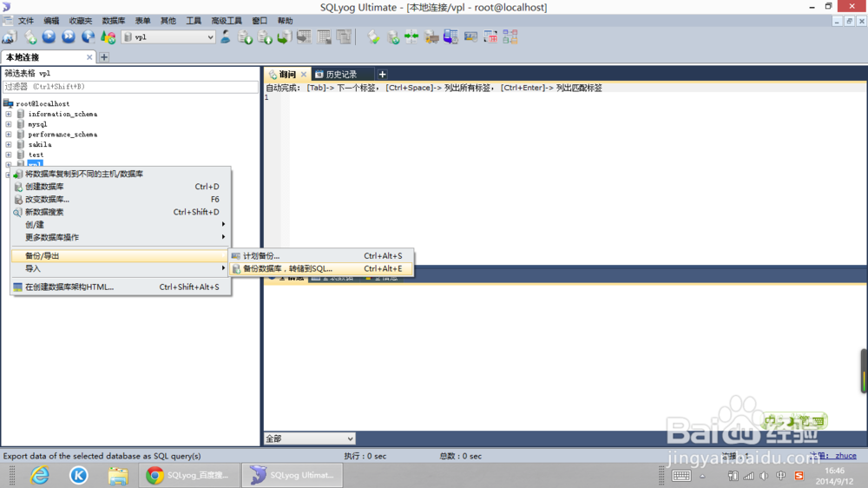Click the grey stacked tables toolbar icon
Image resolution: width=868 pixels, height=488 pixels.
344,37
